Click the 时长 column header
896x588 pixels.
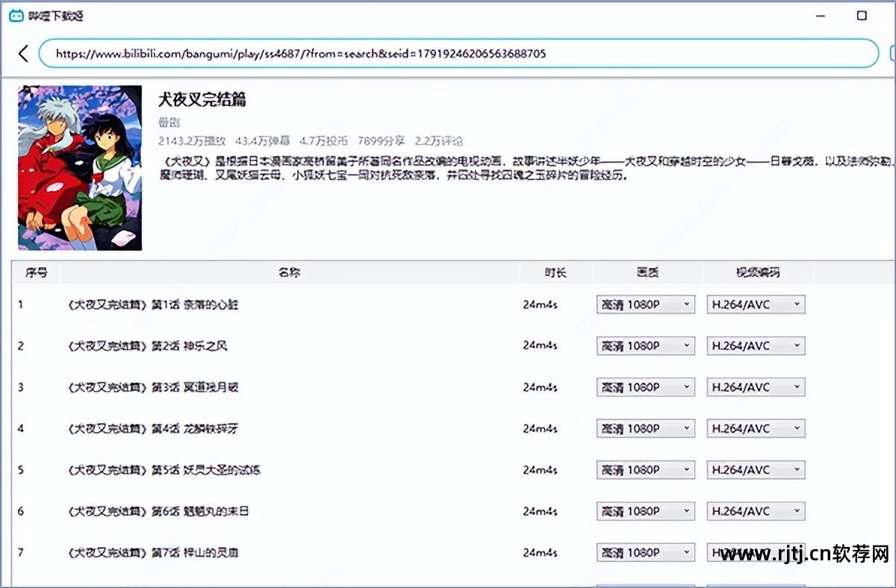tap(555, 273)
